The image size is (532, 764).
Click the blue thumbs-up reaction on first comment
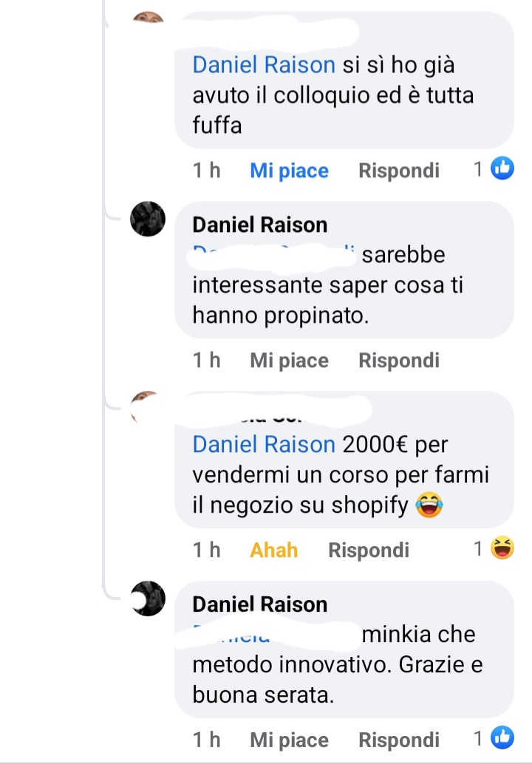(x=502, y=168)
